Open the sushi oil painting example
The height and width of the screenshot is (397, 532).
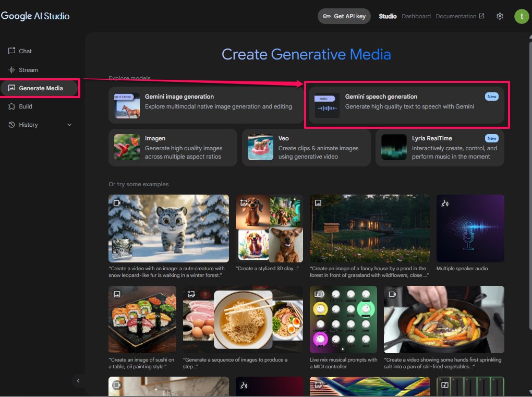(x=142, y=320)
